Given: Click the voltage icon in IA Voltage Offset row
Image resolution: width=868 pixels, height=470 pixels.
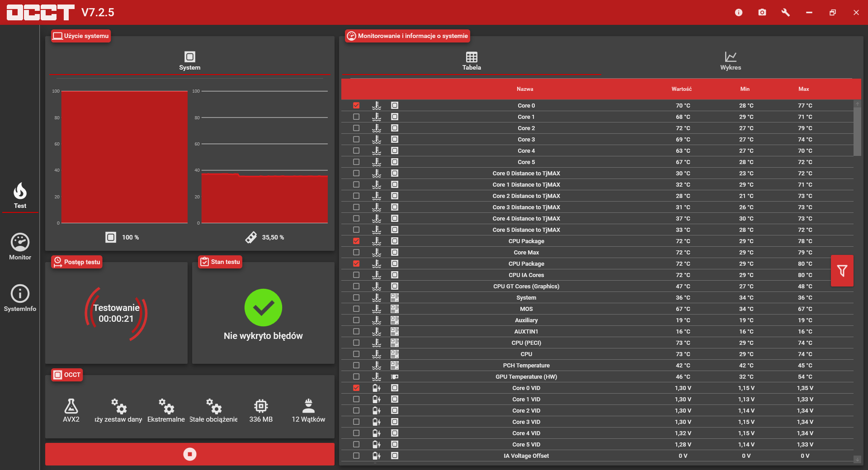Looking at the screenshot, I should [377, 456].
